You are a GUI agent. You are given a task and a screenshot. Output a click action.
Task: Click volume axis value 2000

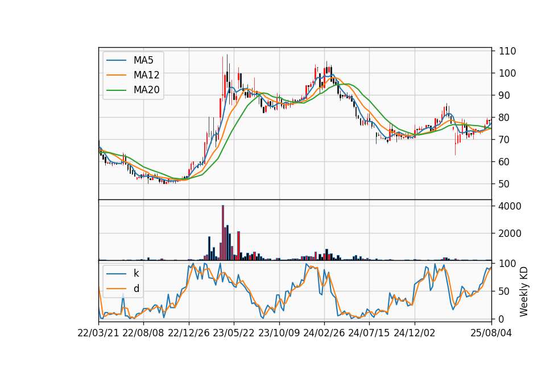pyautogui.click(x=510, y=233)
